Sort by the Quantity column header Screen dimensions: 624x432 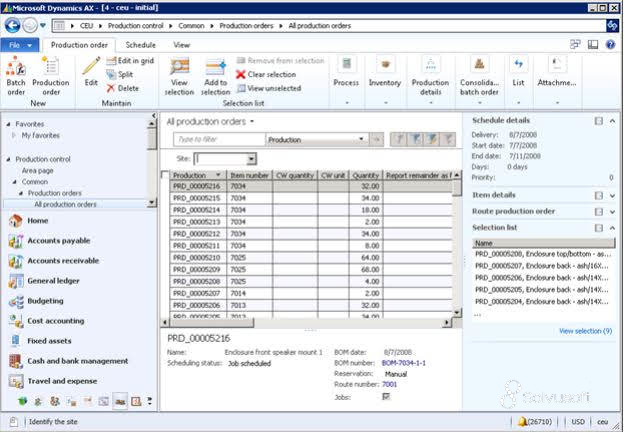point(366,175)
